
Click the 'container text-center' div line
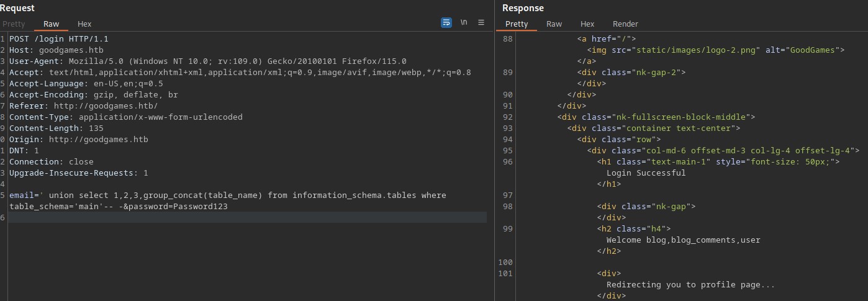click(654, 128)
